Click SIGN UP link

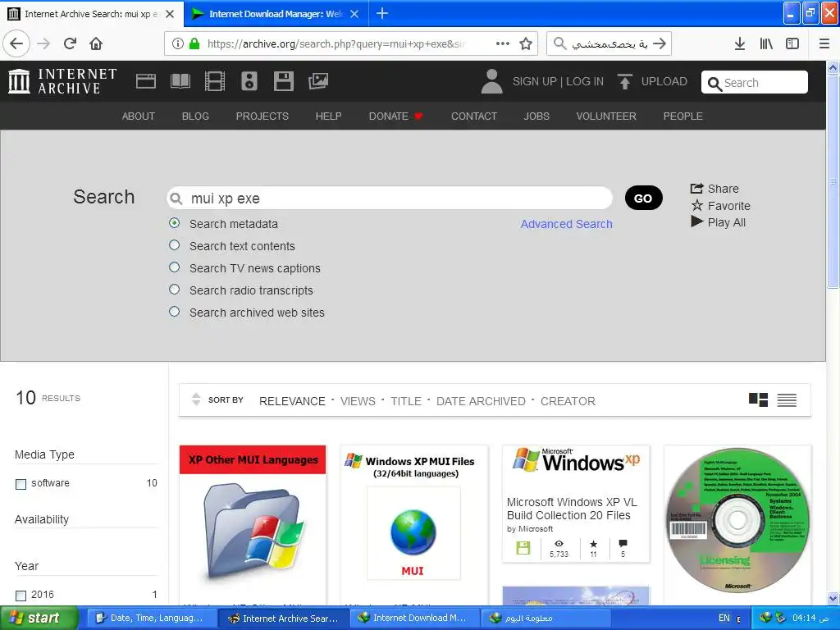point(535,81)
